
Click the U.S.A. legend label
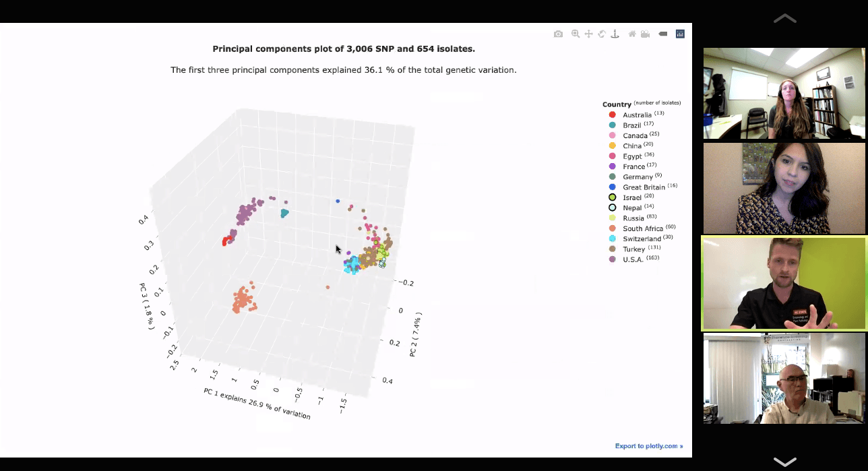coord(633,259)
